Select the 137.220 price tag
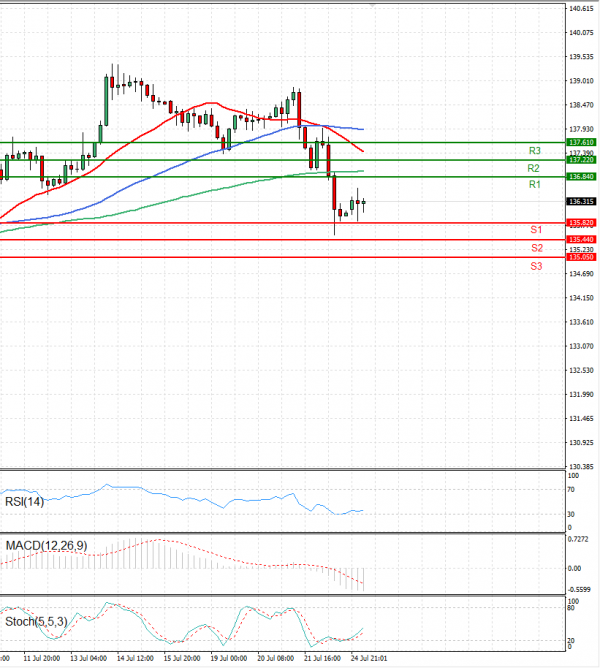This screenshot has width=600, height=668. [581, 160]
